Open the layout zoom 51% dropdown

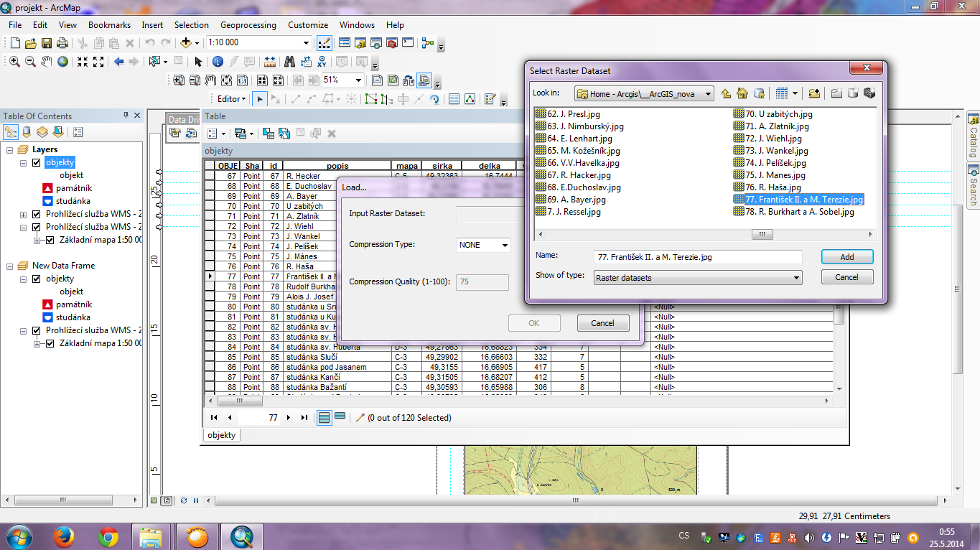pyautogui.click(x=358, y=80)
